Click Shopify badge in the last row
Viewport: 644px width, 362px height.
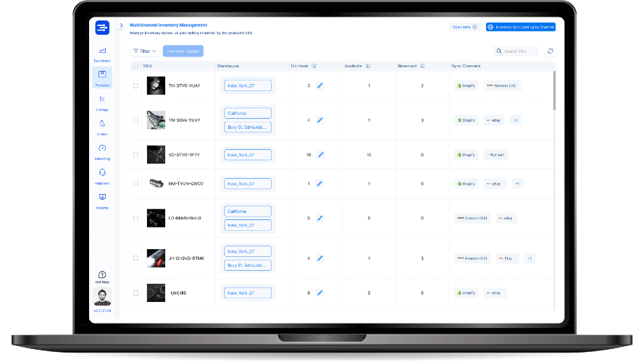[x=467, y=293]
